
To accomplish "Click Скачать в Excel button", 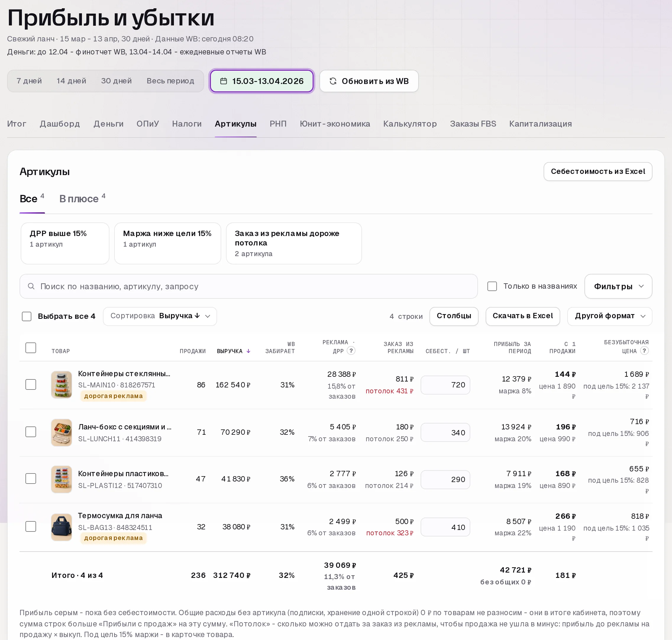I will tap(523, 316).
